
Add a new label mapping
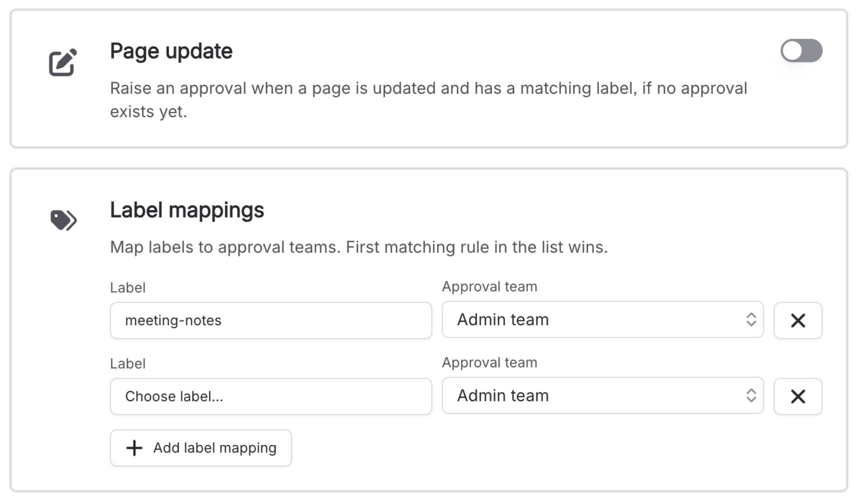201,448
